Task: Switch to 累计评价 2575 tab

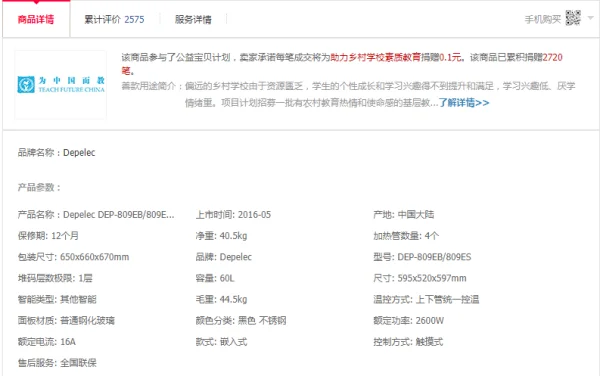Action: 114,20
